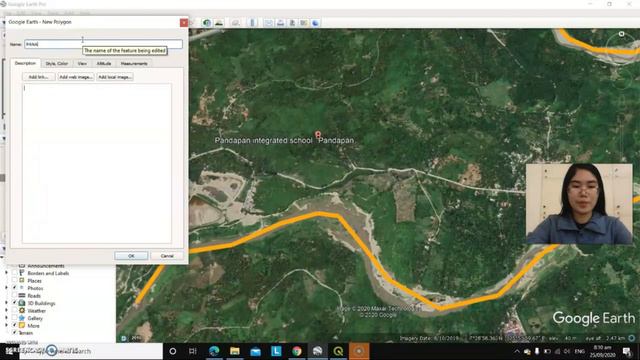Click the ENG language indicator in tray
The image size is (640, 360).
click(x=580, y=351)
